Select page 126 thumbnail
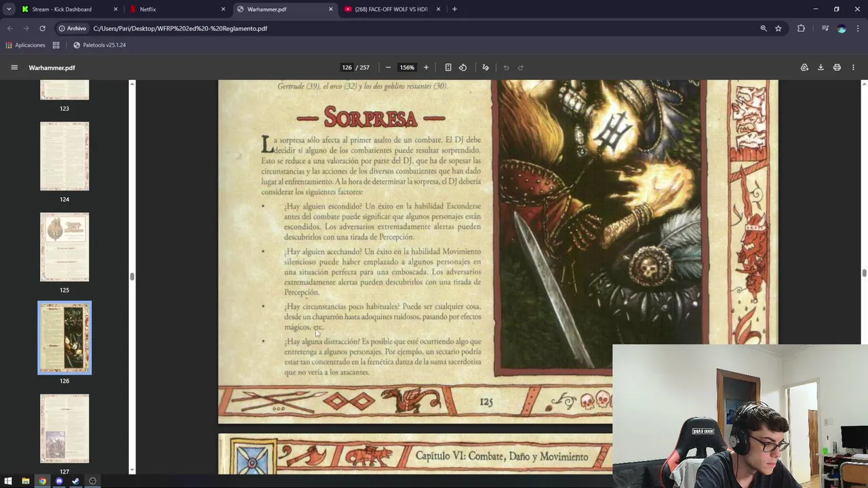 (64, 338)
